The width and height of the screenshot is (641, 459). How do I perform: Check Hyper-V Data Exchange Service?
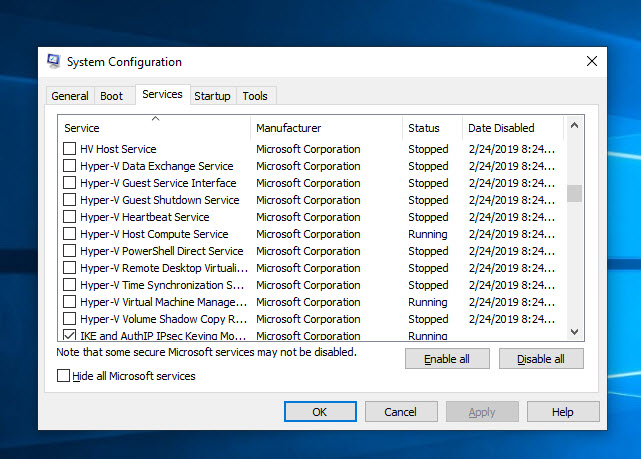69,166
